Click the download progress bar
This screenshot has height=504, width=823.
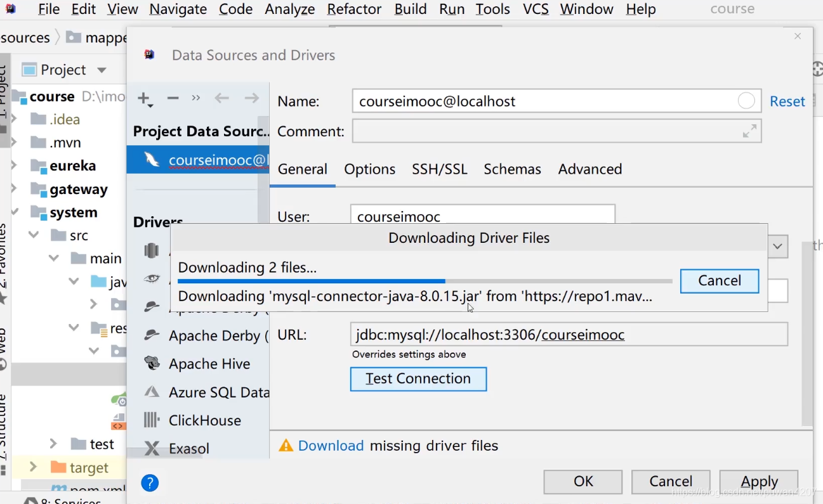click(x=425, y=281)
